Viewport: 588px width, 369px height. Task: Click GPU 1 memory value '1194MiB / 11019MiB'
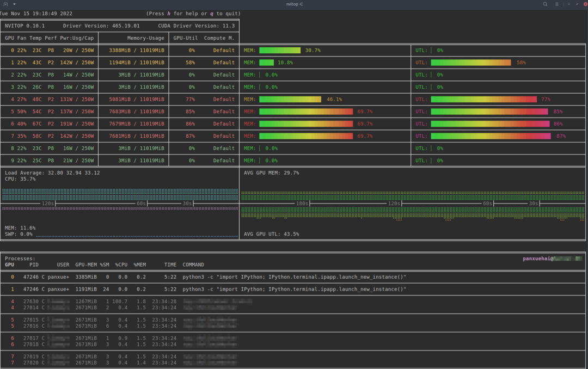click(x=137, y=63)
